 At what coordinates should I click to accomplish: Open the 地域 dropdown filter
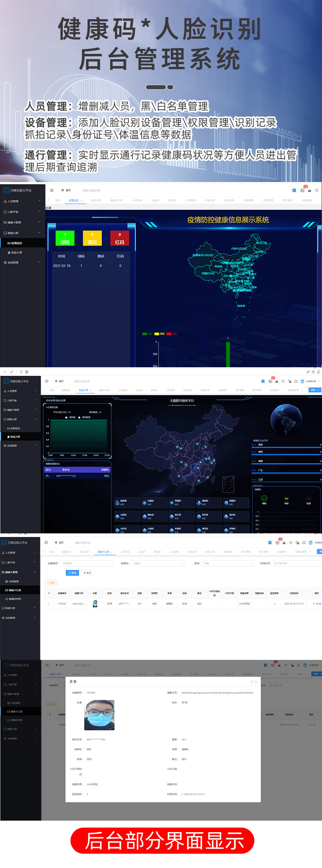click(229, 563)
